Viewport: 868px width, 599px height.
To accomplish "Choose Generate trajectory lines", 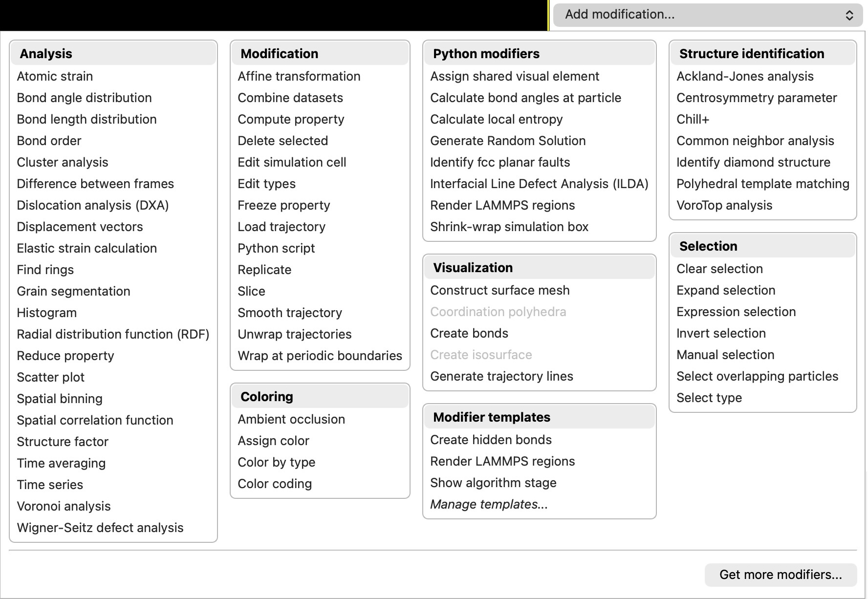I will pos(501,376).
